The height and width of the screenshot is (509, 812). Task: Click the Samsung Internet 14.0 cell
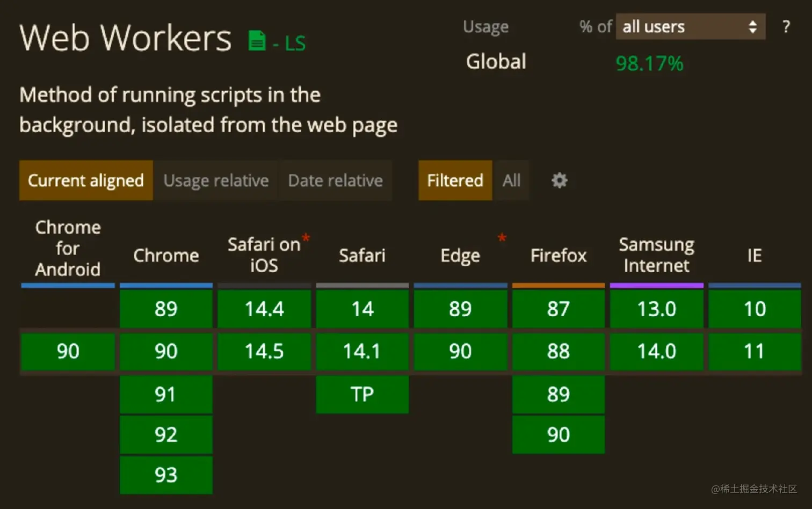[656, 352]
